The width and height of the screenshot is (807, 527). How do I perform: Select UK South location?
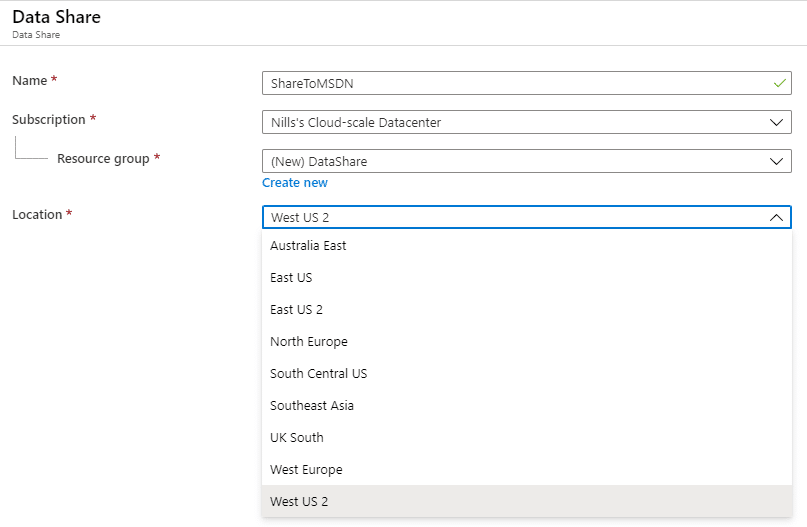tap(527, 437)
